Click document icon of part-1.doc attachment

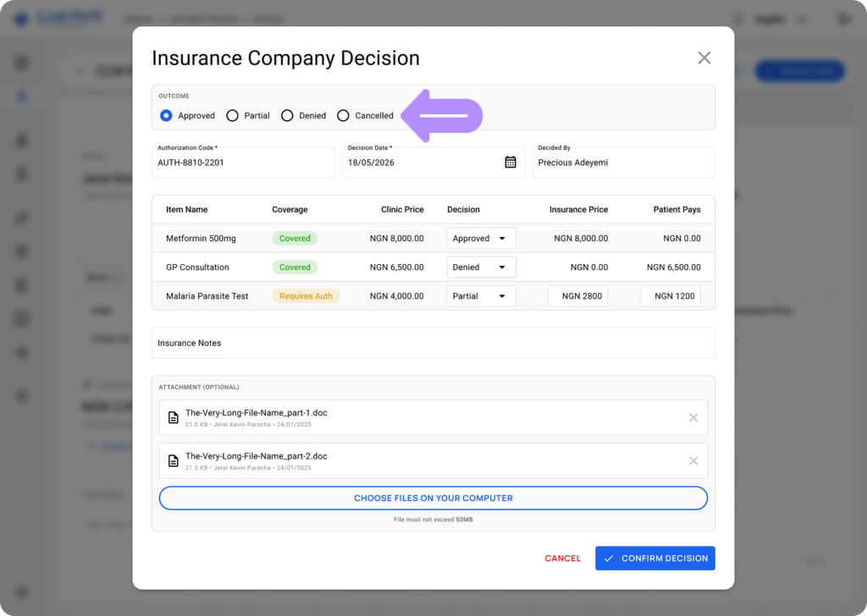(x=173, y=418)
